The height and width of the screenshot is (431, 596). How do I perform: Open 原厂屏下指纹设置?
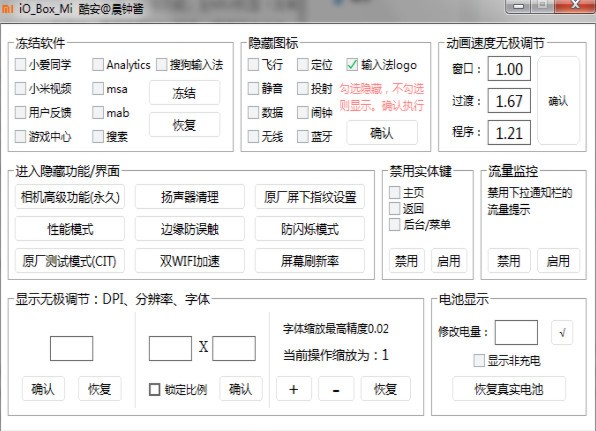310,197
